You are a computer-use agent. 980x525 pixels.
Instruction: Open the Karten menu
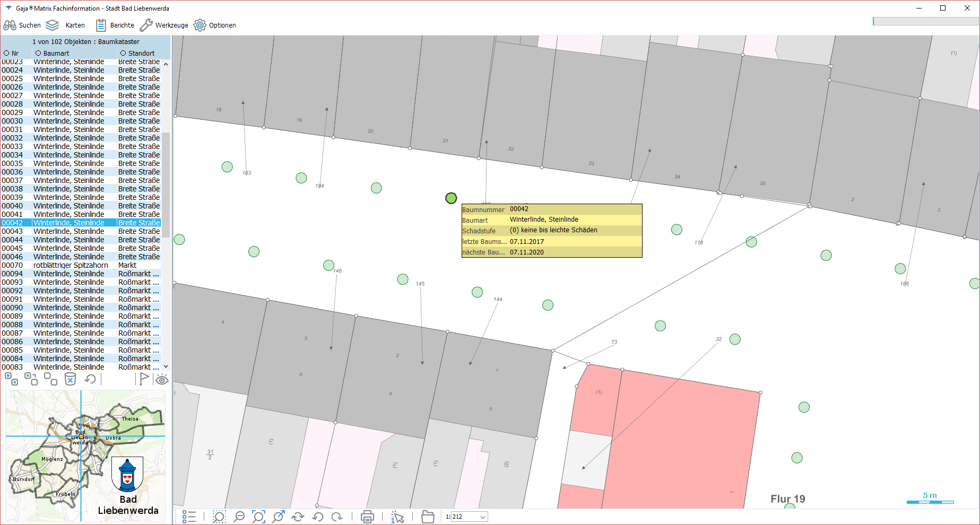pos(65,25)
